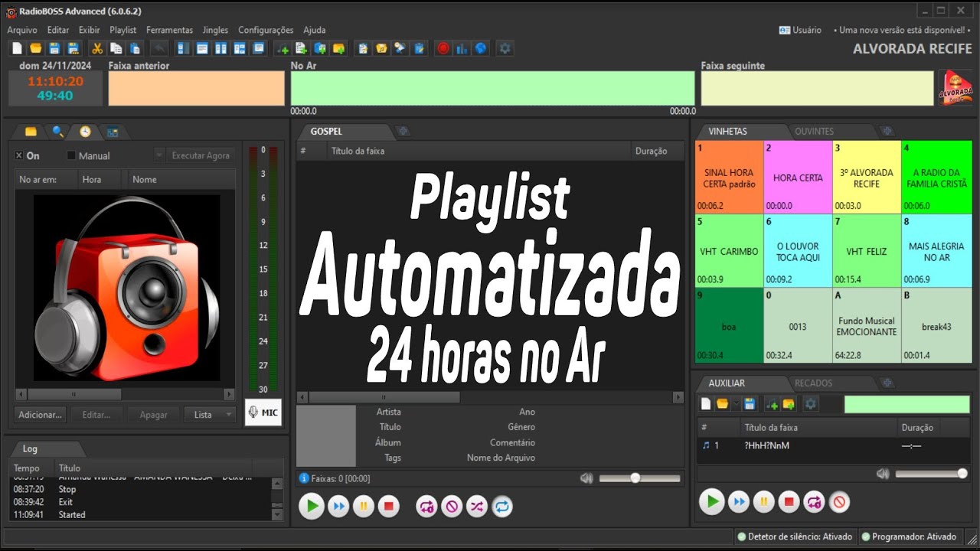Click the blue globe broadcast icon
The height and width of the screenshot is (551, 980).
pyautogui.click(x=480, y=48)
